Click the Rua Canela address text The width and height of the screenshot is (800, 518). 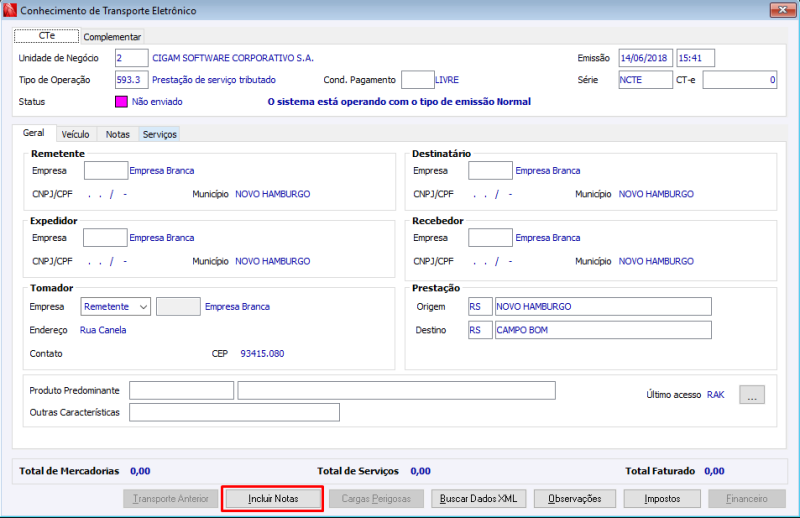click(x=103, y=330)
